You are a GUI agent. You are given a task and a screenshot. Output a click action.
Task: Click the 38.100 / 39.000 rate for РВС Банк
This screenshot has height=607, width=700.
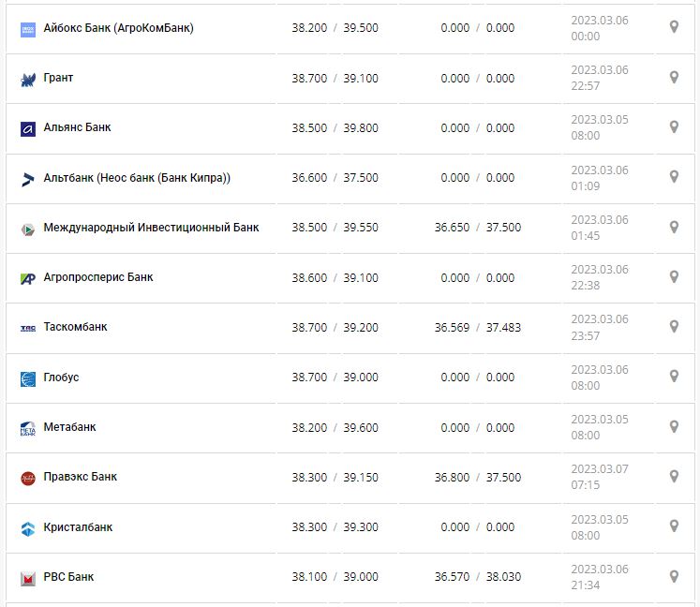[335, 577]
